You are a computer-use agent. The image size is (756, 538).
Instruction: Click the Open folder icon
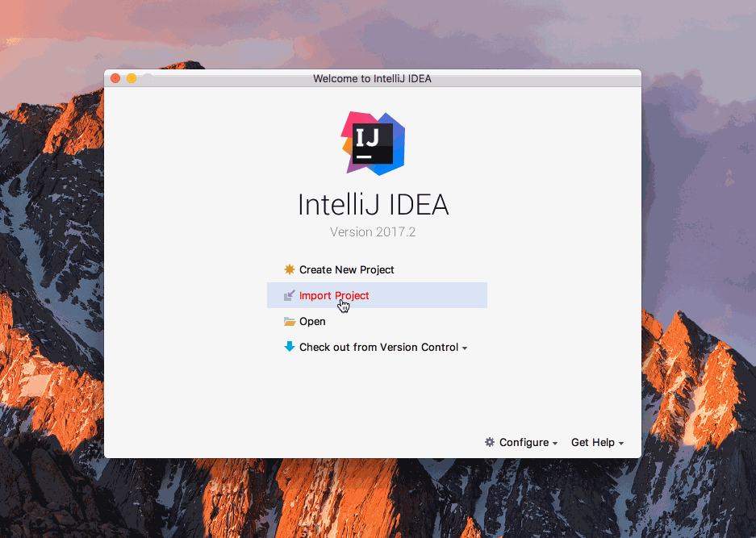coord(290,322)
